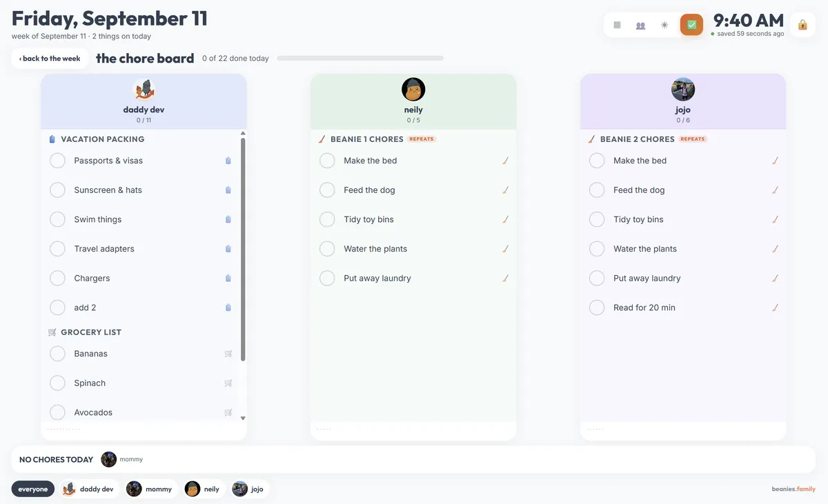
Task: Select the everyone filter chip
Action: pyautogui.click(x=33, y=489)
